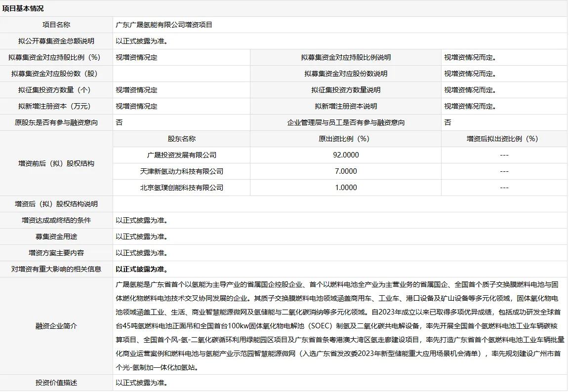The height and width of the screenshot is (392, 569).
Task: Select the 拟募集资金对应持股比例说明 label
Action: click(346, 57)
